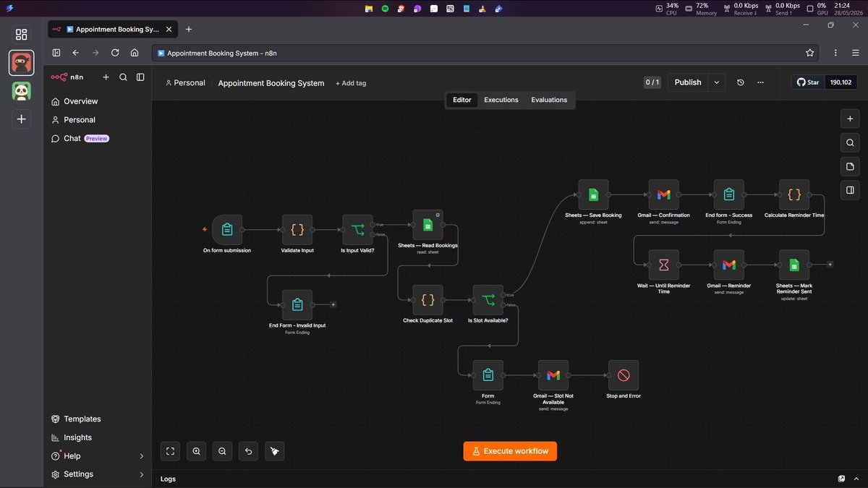The width and height of the screenshot is (868, 488).
Task: Switch to the Executions tab
Action: coord(501,100)
